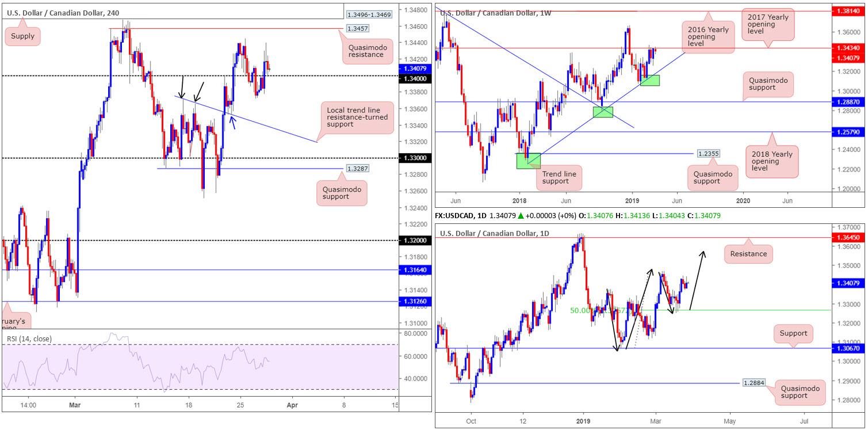The image size is (868, 430).
Task: Click 'Quasimodo support' callout pointing to the 1.28870 level
Action: point(769,84)
